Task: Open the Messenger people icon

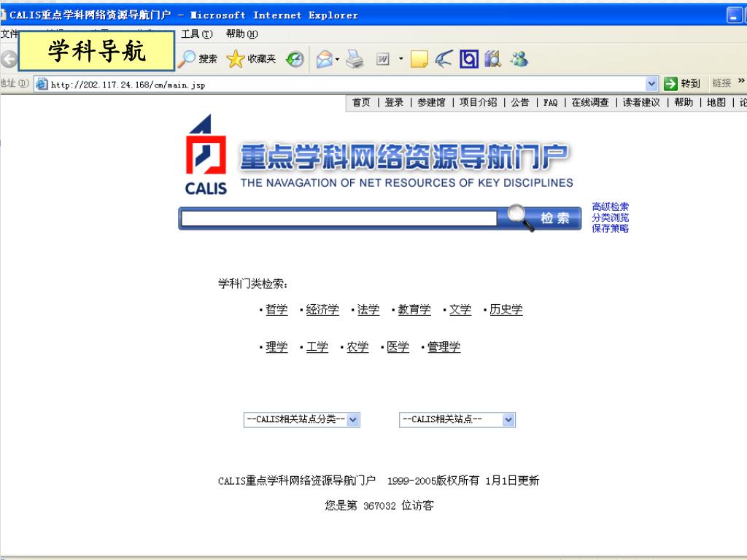Action: (519, 59)
